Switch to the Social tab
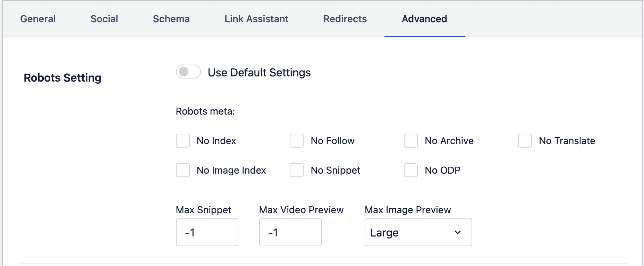The height and width of the screenshot is (266, 644). (104, 19)
